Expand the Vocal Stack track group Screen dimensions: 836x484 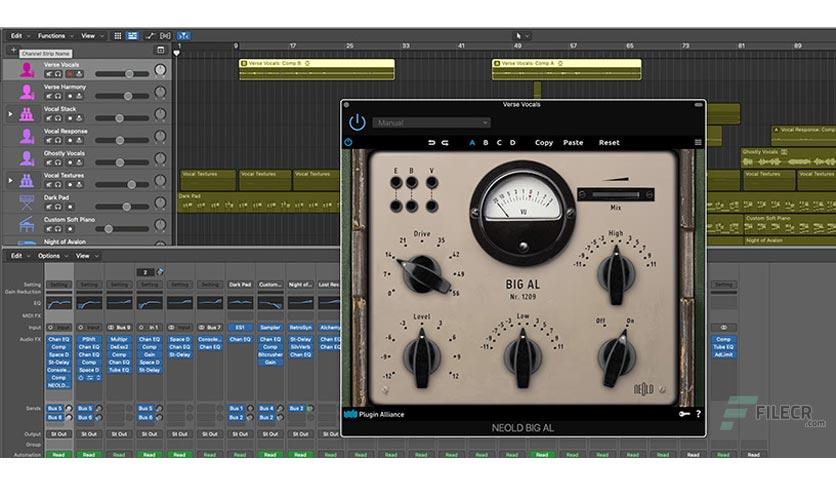[10, 114]
